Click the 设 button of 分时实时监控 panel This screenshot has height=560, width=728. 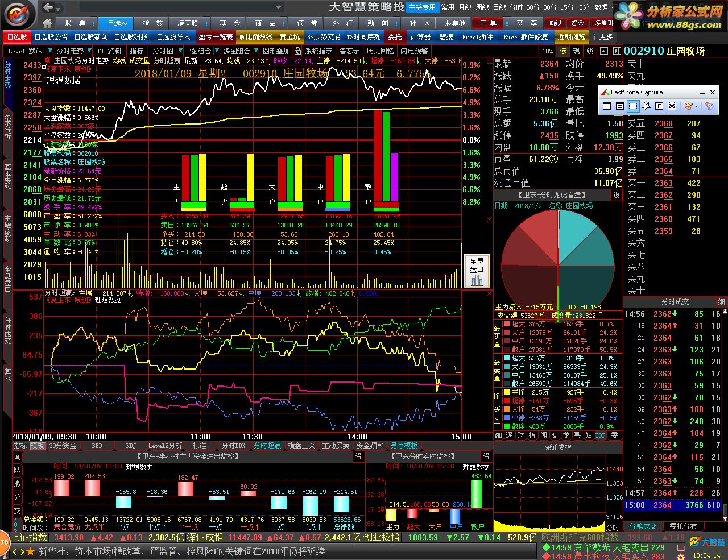[486, 456]
